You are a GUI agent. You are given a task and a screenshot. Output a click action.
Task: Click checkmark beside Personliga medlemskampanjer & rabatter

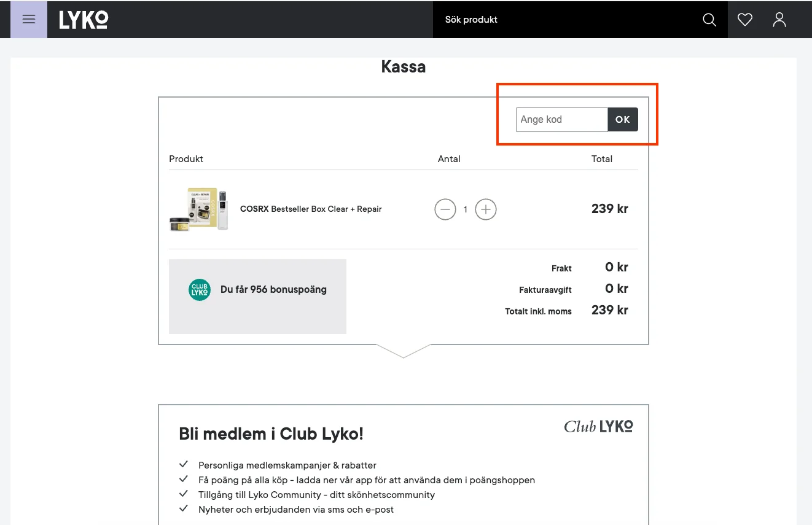183,465
